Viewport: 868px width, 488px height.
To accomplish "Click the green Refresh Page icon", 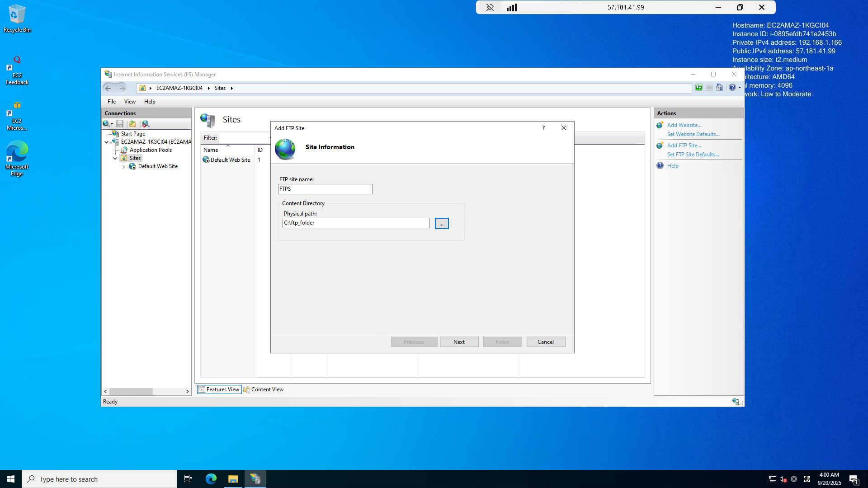I will (x=698, y=88).
